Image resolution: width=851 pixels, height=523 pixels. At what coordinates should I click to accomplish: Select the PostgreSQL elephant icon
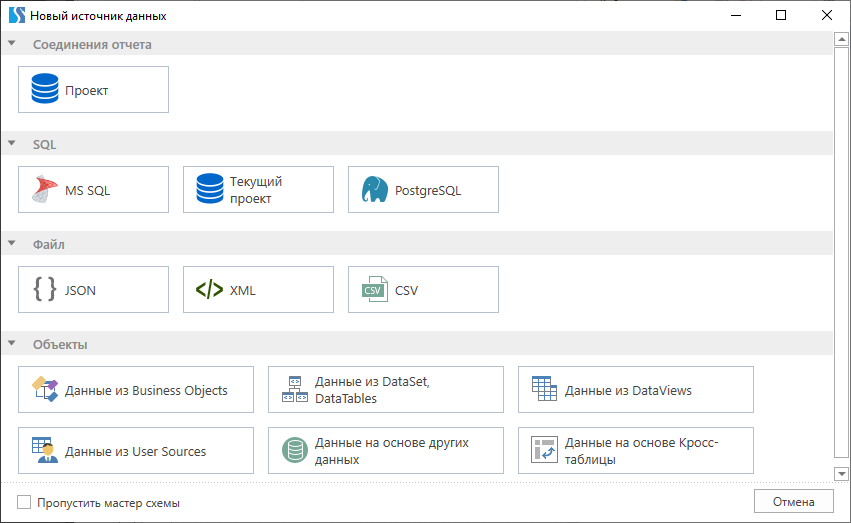pyautogui.click(x=375, y=190)
